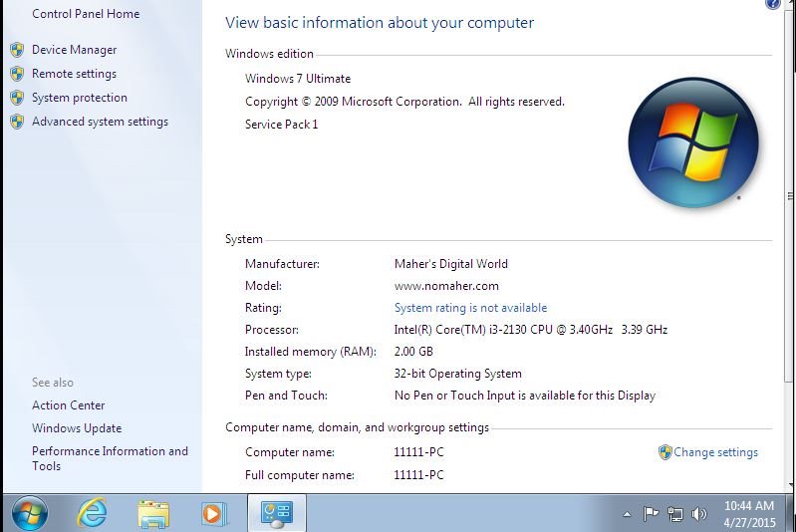Go to Control Panel Home
The image size is (796, 532).
86,14
